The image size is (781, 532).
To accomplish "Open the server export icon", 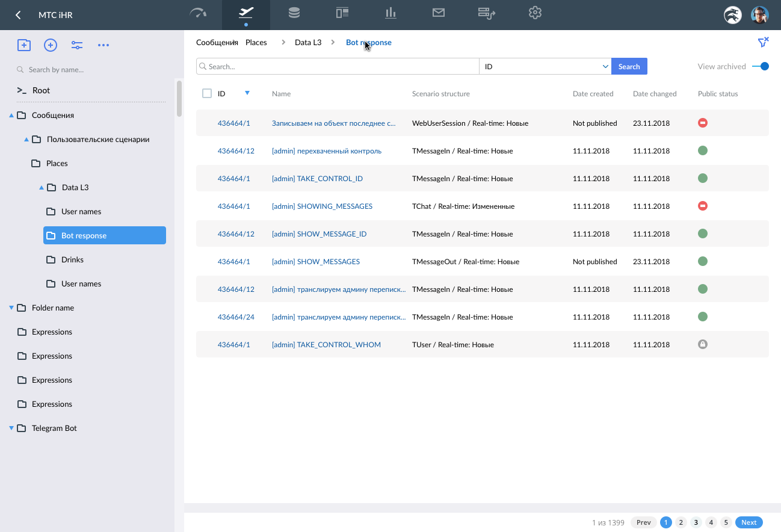I will 486,13.
